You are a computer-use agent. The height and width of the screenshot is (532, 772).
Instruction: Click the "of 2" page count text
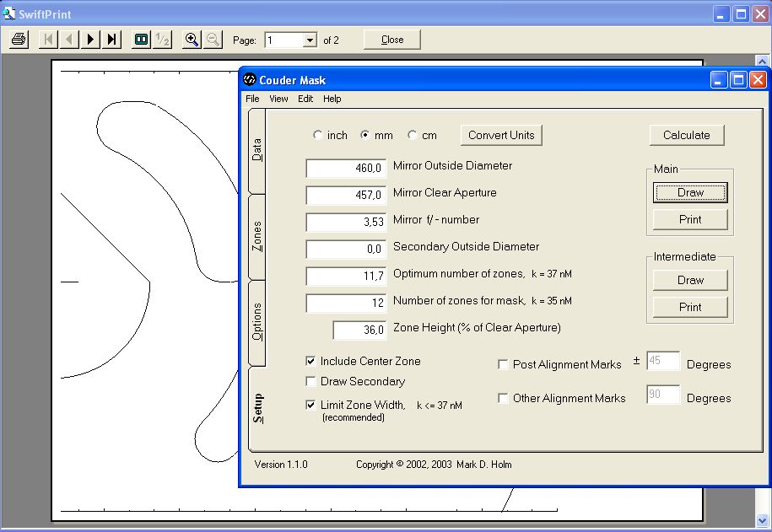(x=331, y=40)
